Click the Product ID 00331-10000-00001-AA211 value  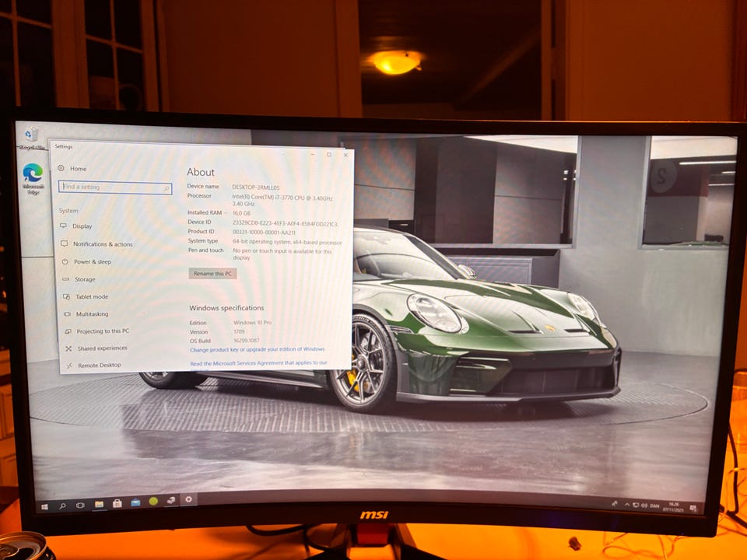pyautogui.click(x=264, y=232)
